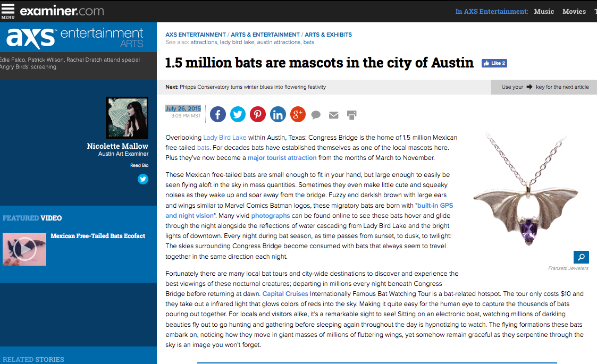Open comments speech bubble icon
Viewport: 597px width, 364px height.
pyautogui.click(x=316, y=115)
